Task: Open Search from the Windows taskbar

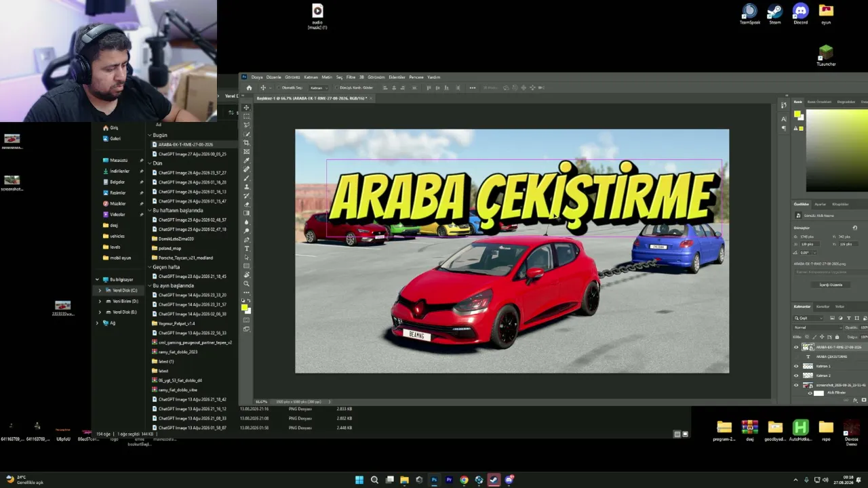Action: coord(374,480)
